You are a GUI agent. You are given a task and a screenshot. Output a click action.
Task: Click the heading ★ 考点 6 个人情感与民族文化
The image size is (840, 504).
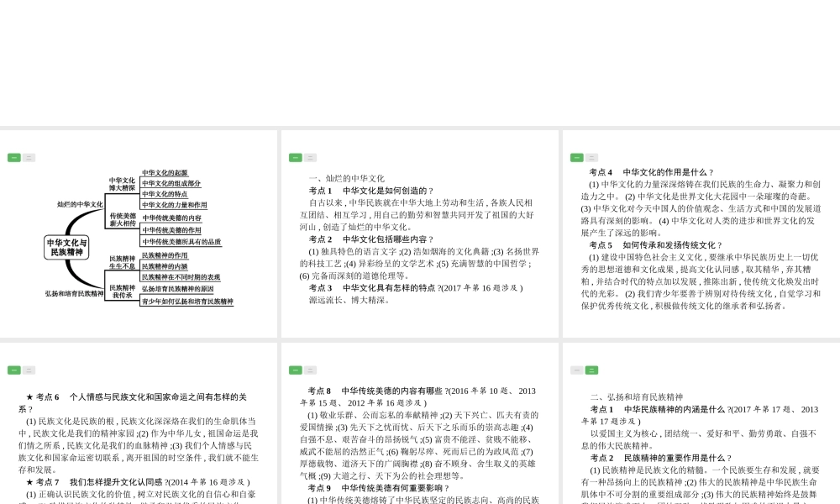133,403
